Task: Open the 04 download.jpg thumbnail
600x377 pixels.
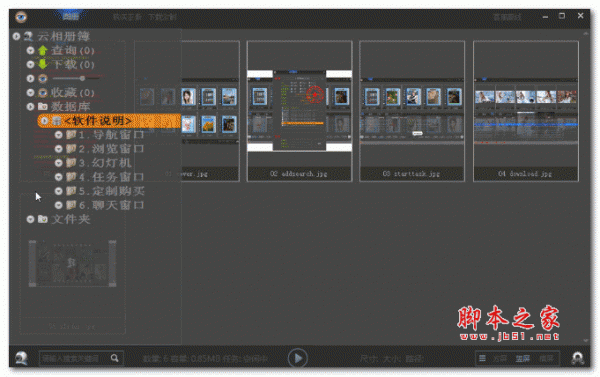Action: click(x=525, y=111)
